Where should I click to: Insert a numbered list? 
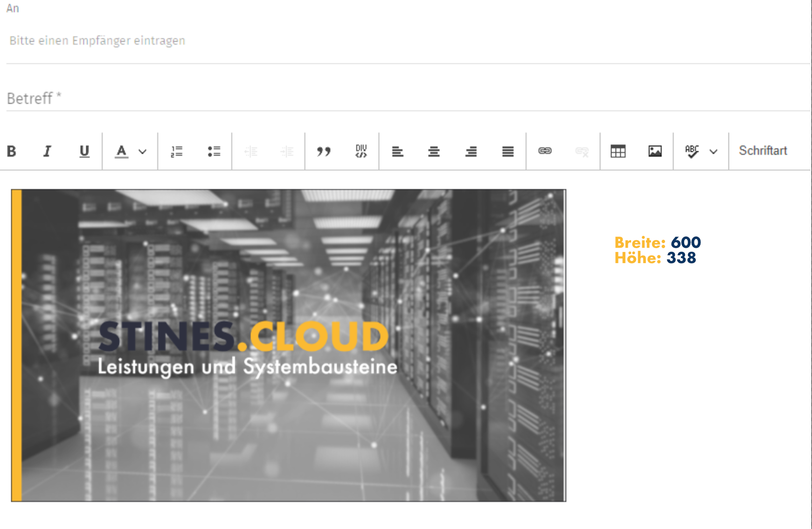(x=176, y=151)
